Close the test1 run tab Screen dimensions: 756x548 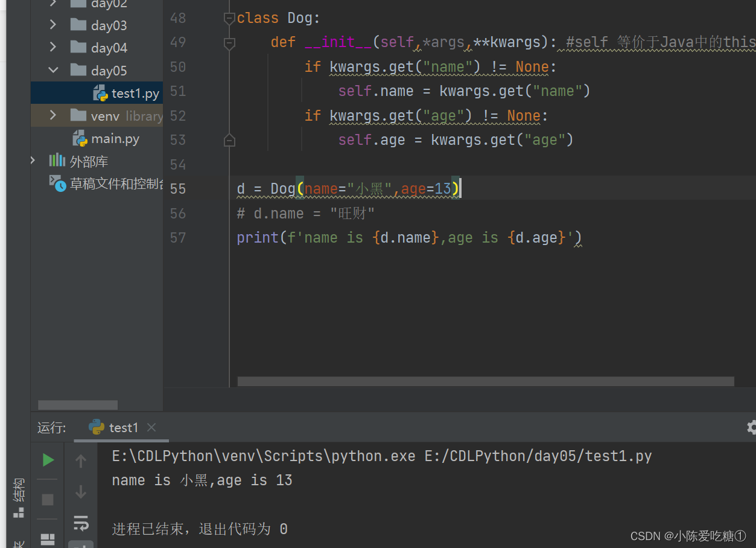151,427
